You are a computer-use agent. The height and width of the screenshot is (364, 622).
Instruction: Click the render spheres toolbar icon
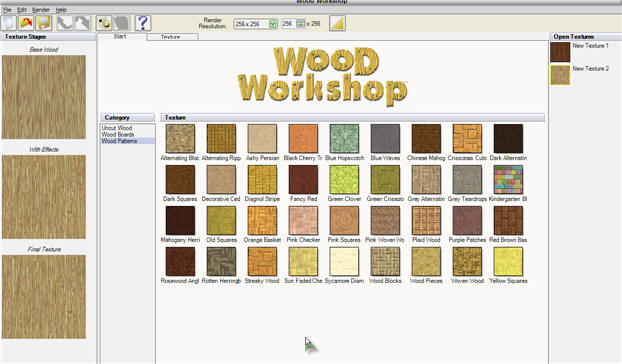coord(104,23)
